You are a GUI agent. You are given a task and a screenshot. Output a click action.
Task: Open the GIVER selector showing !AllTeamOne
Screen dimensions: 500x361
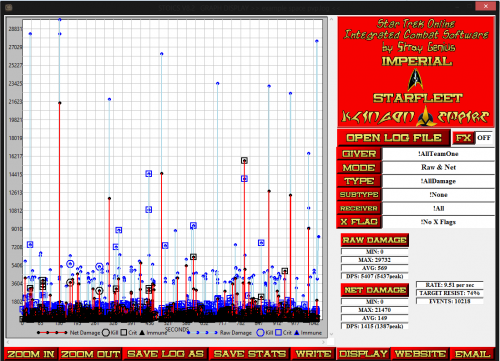pos(438,154)
